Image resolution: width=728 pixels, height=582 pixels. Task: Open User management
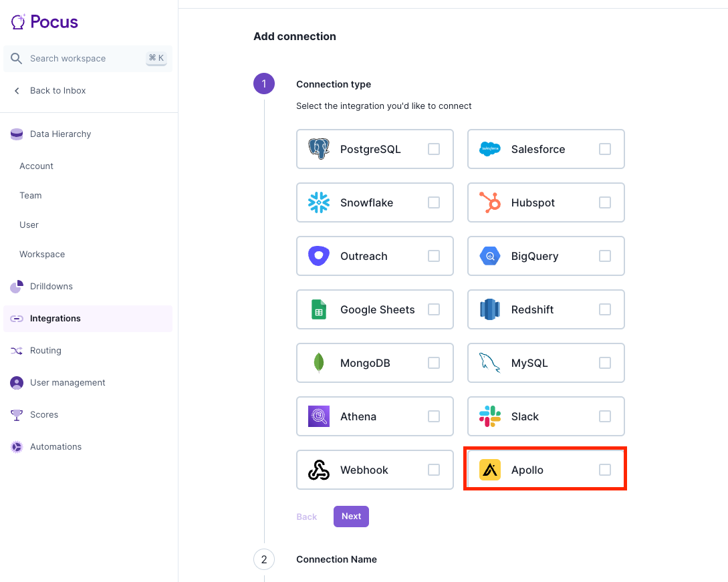click(x=88, y=382)
